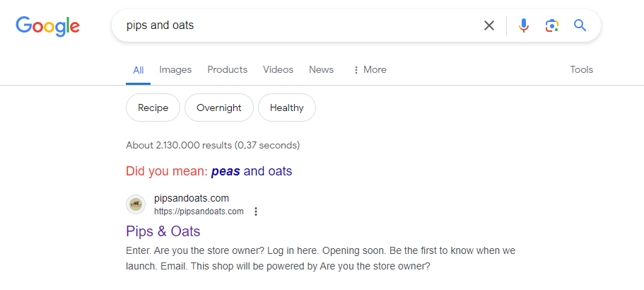
Task: Click into the search text field
Action: tap(297, 25)
